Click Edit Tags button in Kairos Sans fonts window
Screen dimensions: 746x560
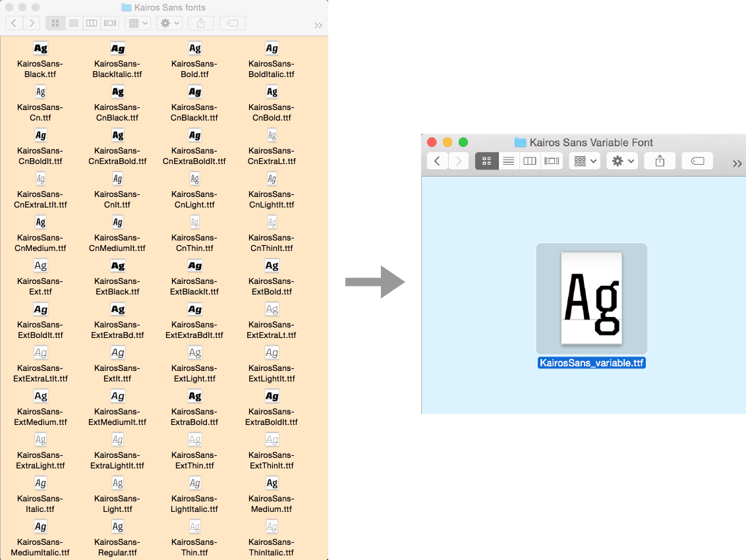[x=233, y=23]
